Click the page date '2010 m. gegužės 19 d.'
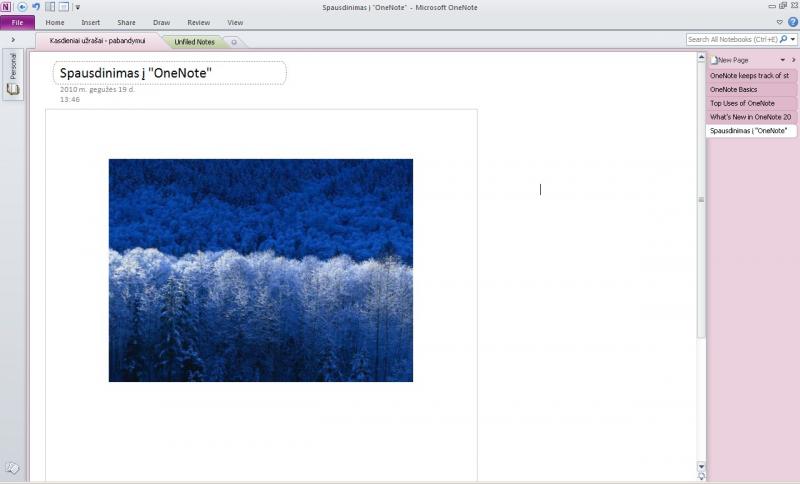 point(97,89)
